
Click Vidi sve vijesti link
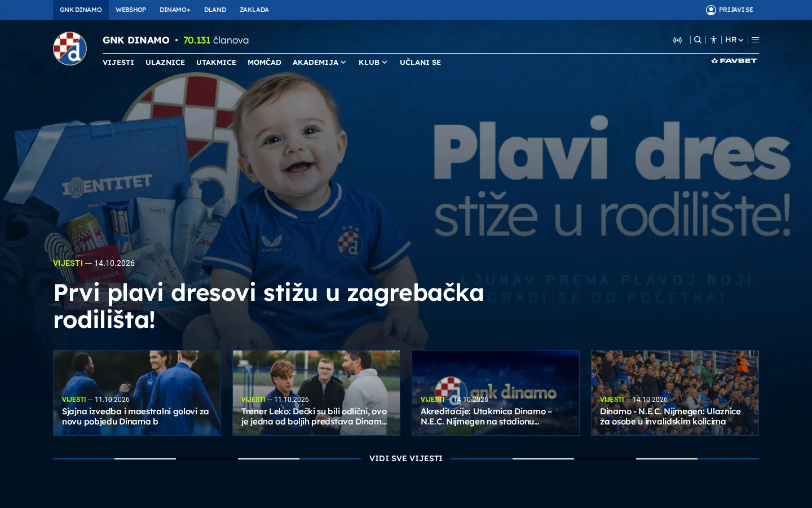[406, 458]
